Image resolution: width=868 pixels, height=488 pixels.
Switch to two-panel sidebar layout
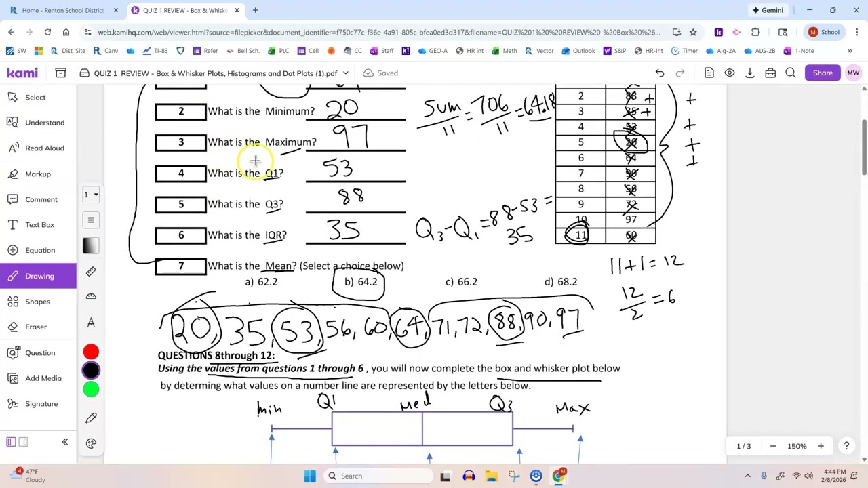point(23,442)
